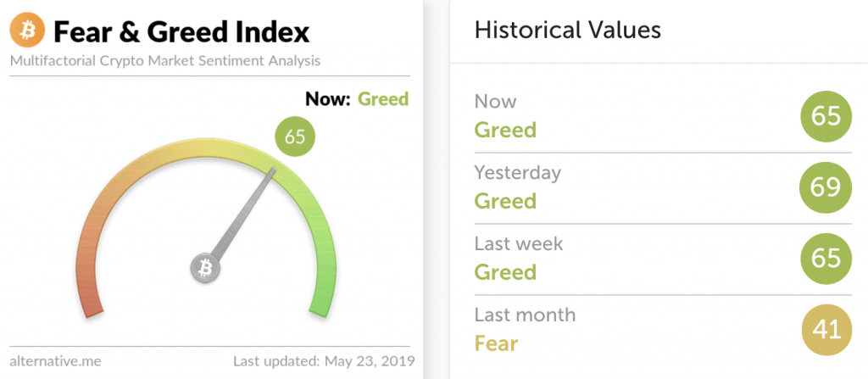This screenshot has width=868, height=379.
Task: Click the Last week value 65 circle
Action: 825,258
